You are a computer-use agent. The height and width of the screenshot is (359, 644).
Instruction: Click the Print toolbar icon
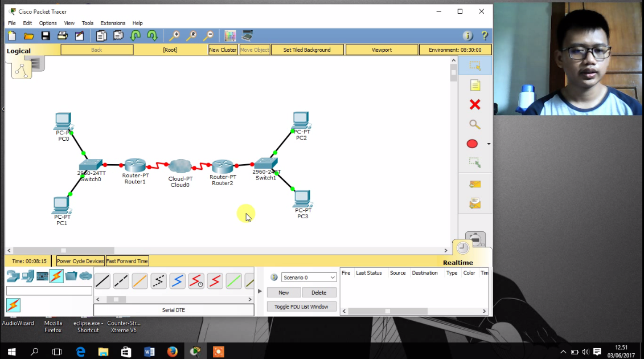pyautogui.click(x=63, y=36)
